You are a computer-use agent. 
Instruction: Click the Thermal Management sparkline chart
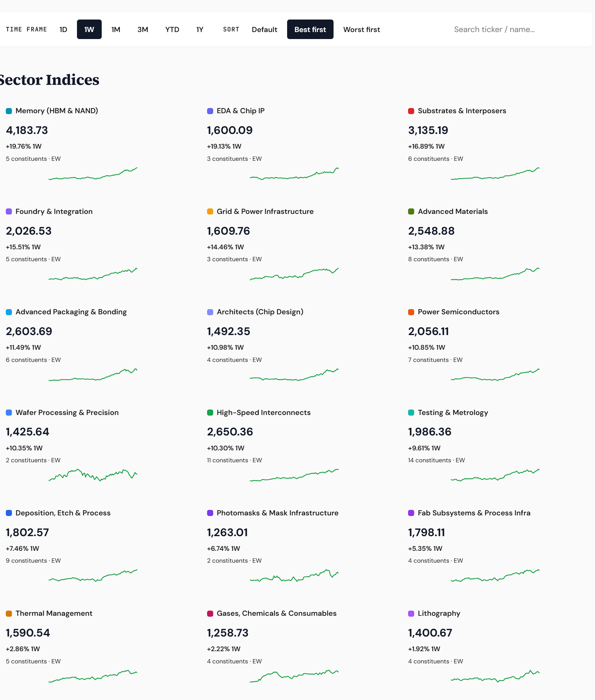click(x=93, y=676)
